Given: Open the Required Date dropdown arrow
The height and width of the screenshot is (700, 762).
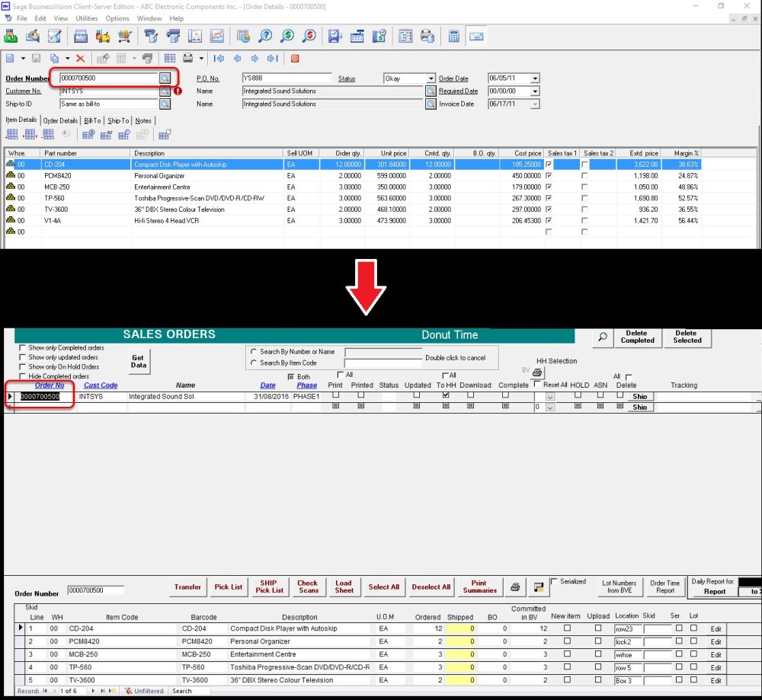Looking at the screenshot, I should pyautogui.click(x=535, y=91).
